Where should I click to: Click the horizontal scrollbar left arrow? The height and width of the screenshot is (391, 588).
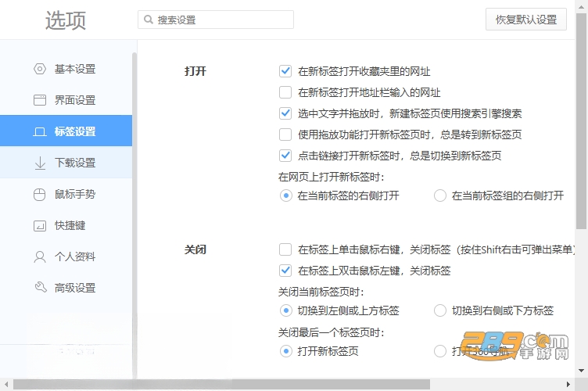pyautogui.click(x=6, y=384)
